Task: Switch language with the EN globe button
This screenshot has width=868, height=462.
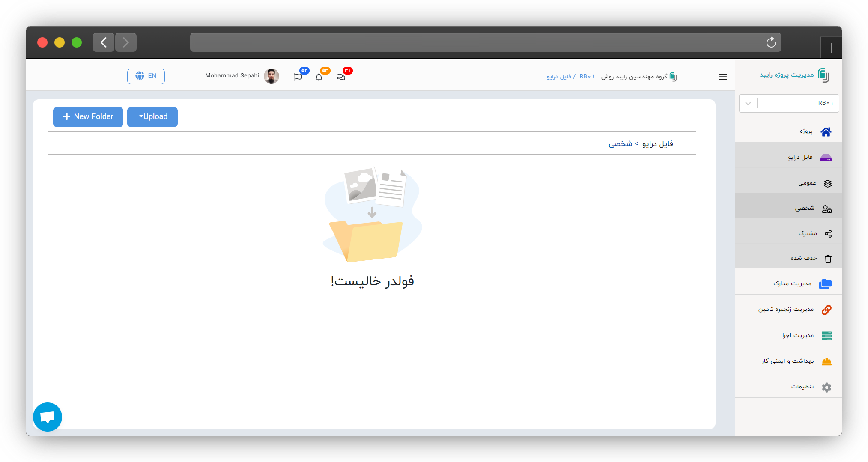Action: pyautogui.click(x=146, y=76)
